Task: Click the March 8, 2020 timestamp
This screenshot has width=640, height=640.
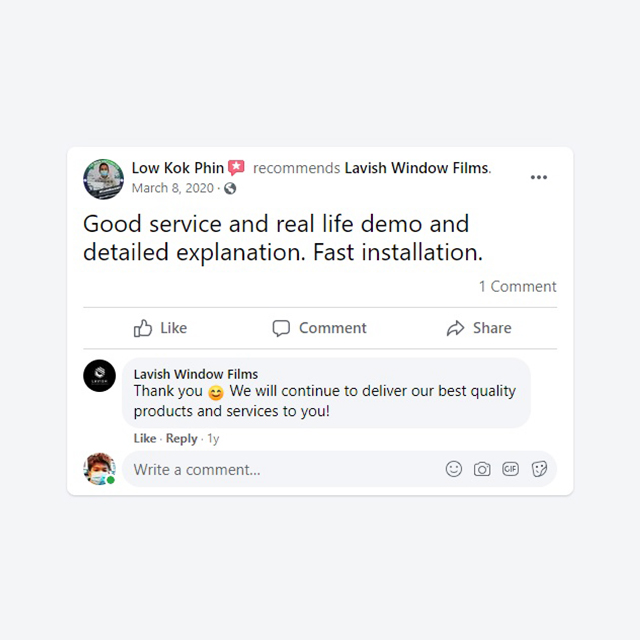Action: click(173, 188)
